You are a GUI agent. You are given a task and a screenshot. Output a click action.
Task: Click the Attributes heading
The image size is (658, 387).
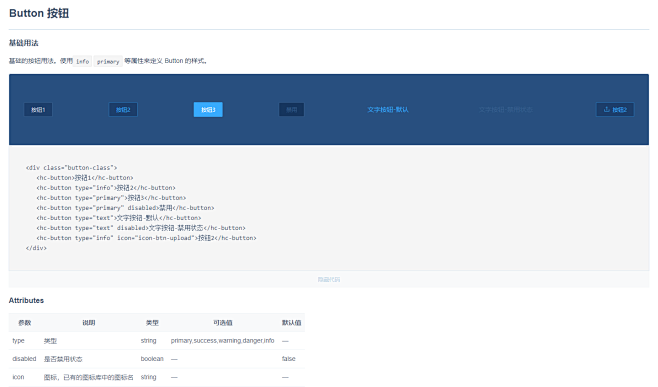(26, 301)
